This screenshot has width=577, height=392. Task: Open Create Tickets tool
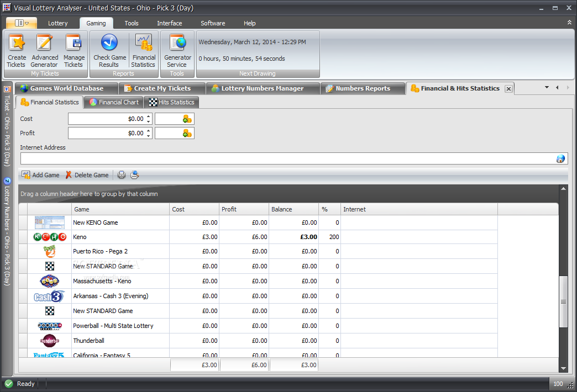click(x=17, y=51)
